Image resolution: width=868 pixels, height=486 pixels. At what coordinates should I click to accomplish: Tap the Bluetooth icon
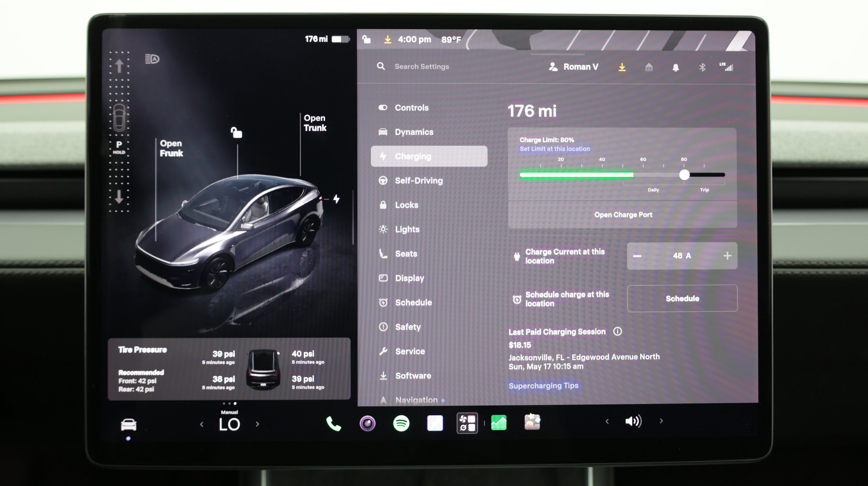pyautogui.click(x=702, y=67)
